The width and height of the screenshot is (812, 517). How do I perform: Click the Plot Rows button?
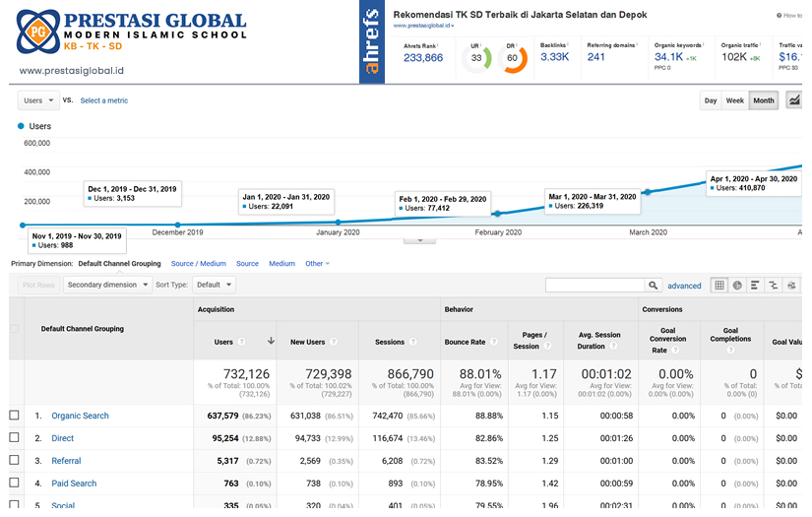pyautogui.click(x=38, y=285)
